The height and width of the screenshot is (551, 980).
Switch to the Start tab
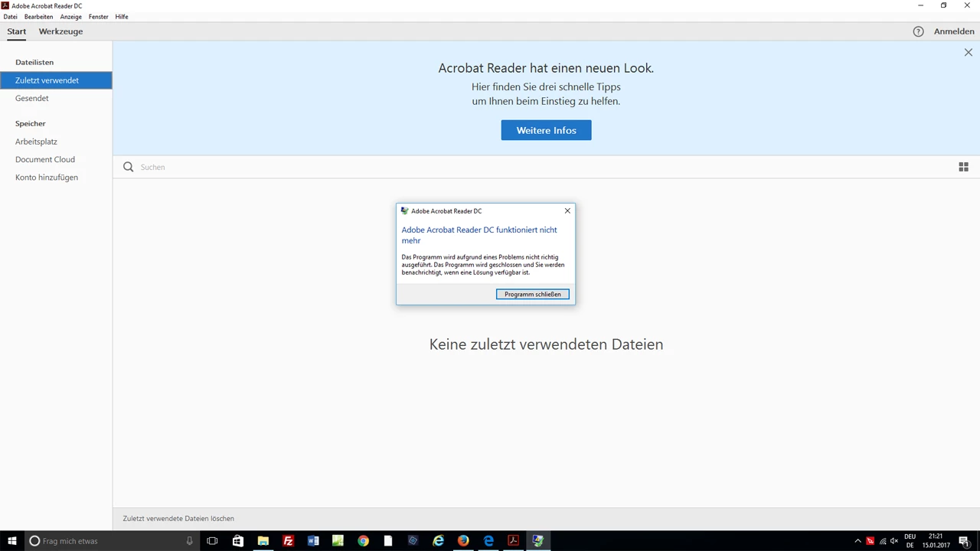(x=16, y=31)
